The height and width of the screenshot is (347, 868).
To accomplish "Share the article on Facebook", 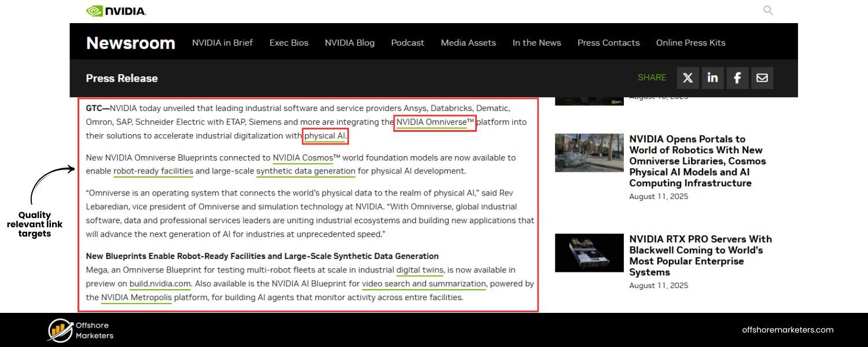I will pos(737,77).
